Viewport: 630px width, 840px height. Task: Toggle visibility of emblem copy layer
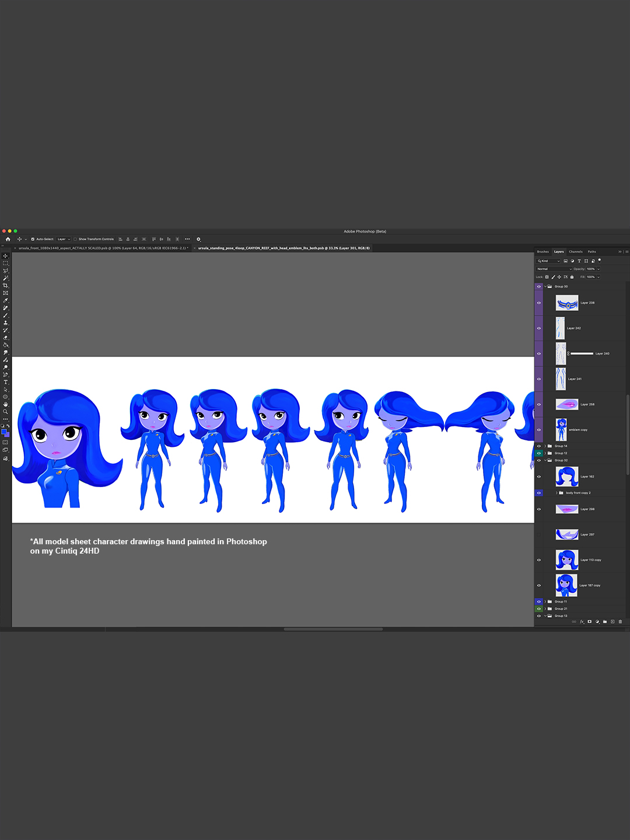tap(539, 430)
